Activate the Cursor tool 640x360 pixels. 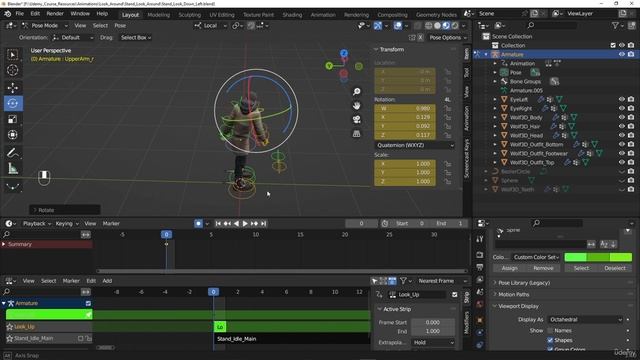click(x=13, y=70)
